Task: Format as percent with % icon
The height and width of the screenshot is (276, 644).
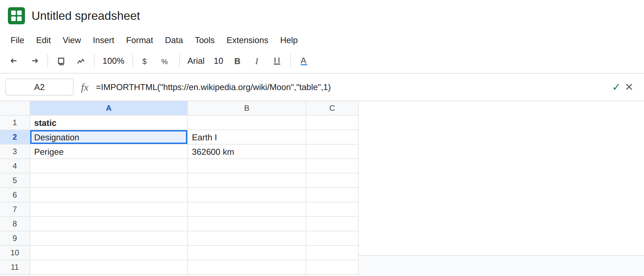Action: point(165,61)
